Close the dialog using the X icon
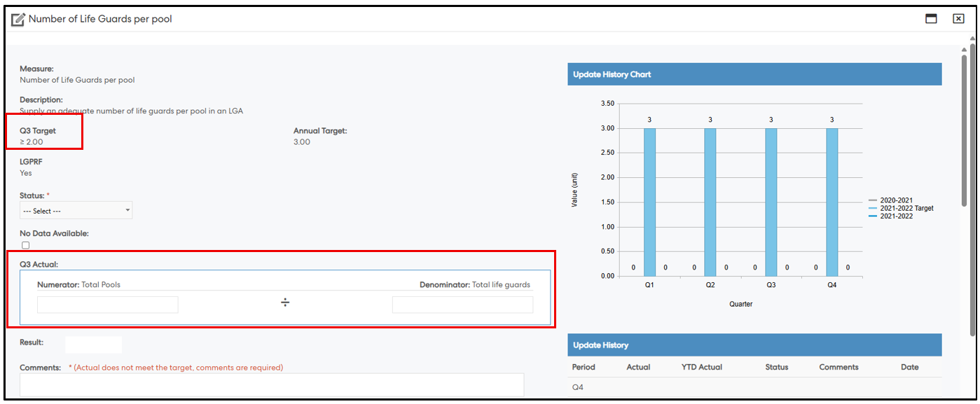 click(958, 19)
